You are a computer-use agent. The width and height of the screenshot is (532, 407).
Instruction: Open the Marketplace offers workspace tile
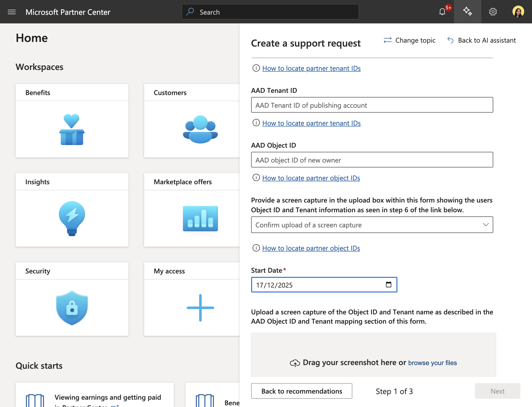(x=192, y=210)
